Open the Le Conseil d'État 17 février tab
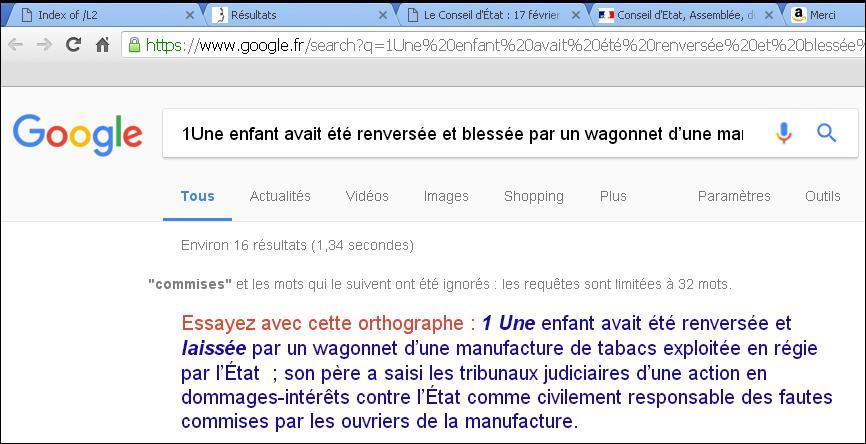Screen dimensions: 866x444 click(485, 15)
